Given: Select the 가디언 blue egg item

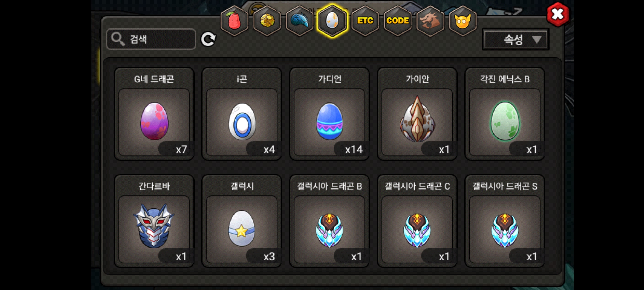Looking at the screenshot, I should [330, 114].
